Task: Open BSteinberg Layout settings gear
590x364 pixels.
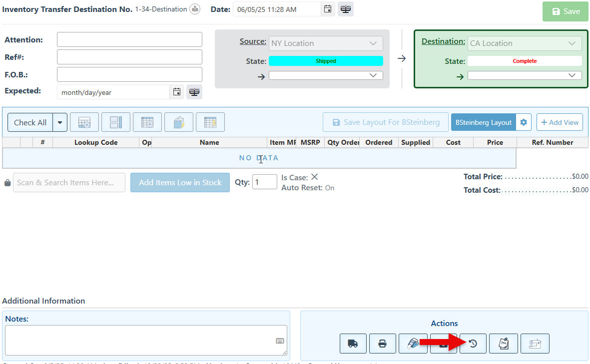Action: coord(524,122)
